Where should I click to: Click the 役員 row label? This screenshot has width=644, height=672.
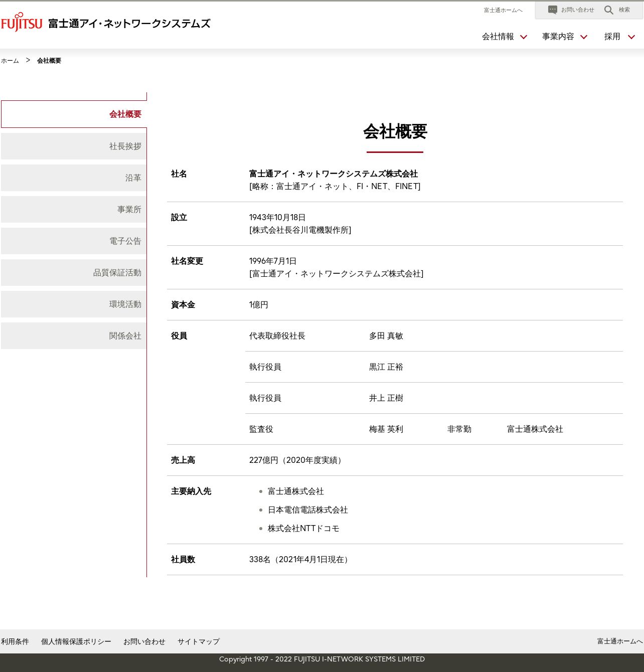point(179,336)
